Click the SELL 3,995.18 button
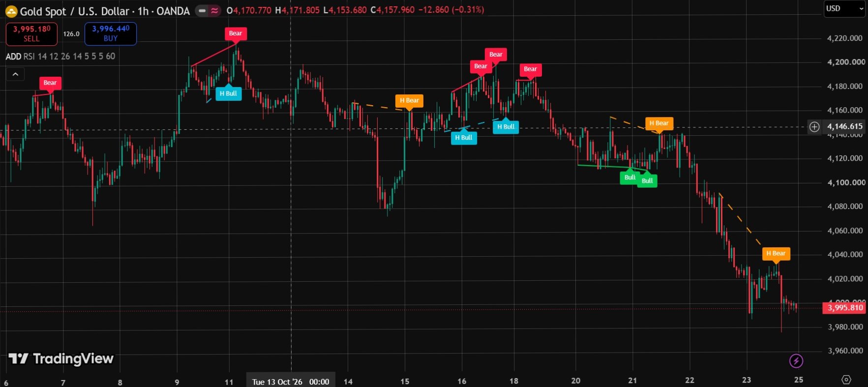This screenshot has height=387, width=868. [31, 33]
